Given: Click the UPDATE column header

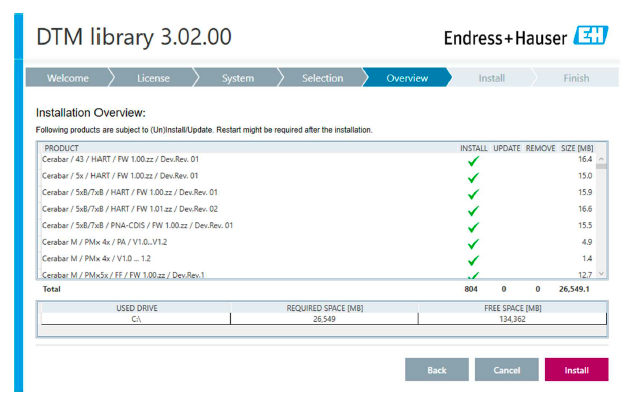Looking at the screenshot, I should tap(507, 148).
